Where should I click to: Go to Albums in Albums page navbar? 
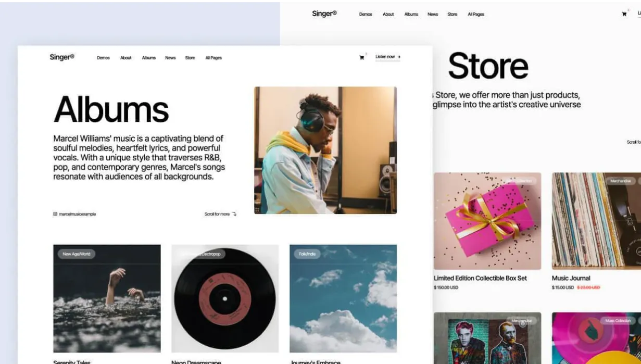[149, 58]
